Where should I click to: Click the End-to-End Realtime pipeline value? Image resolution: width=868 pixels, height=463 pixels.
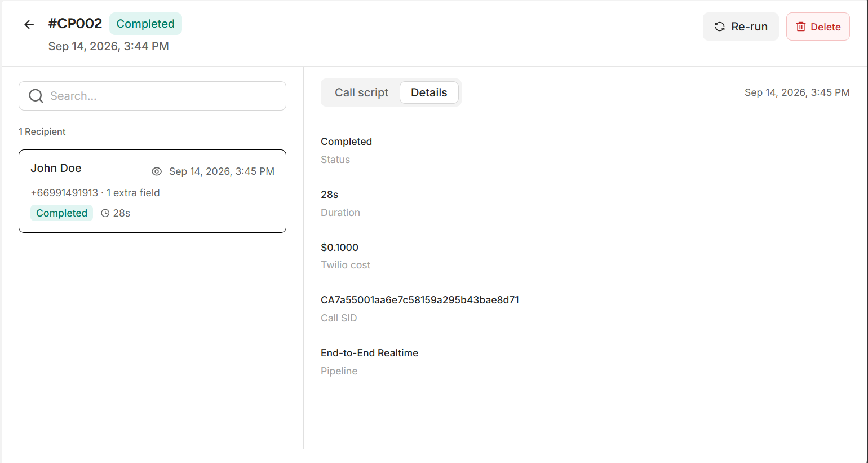point(369,353)
